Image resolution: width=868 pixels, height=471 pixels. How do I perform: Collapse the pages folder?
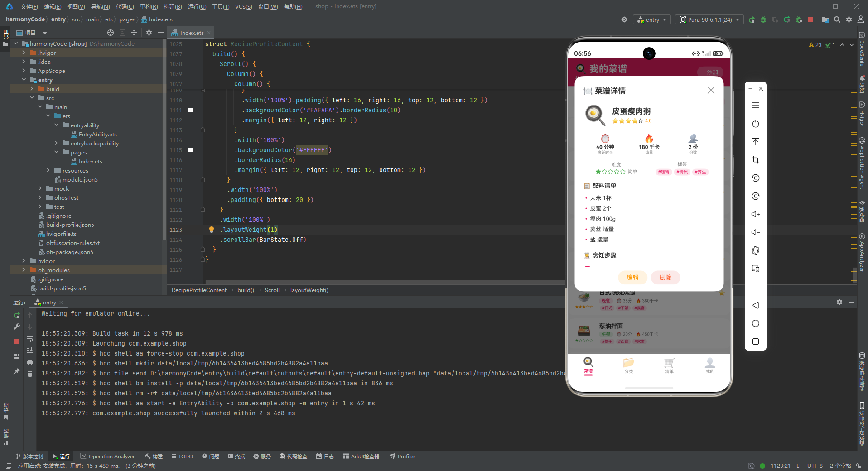56,152
